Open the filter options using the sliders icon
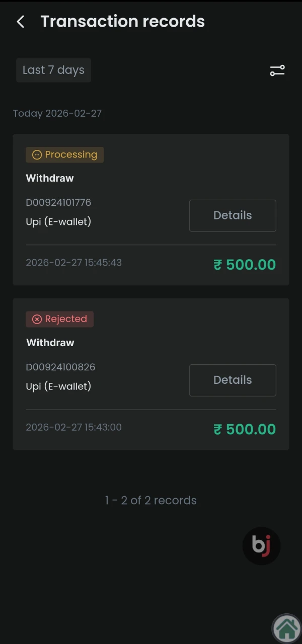The width and height of the screenshot is (302, 644). click(x=277, y=70)
